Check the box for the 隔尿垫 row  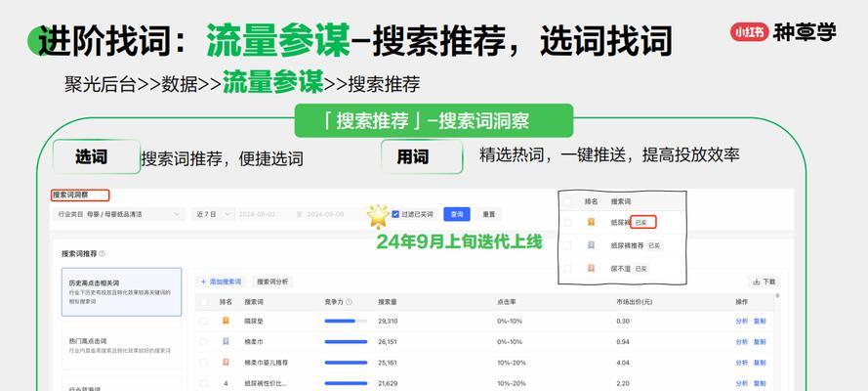coord(204,322)
